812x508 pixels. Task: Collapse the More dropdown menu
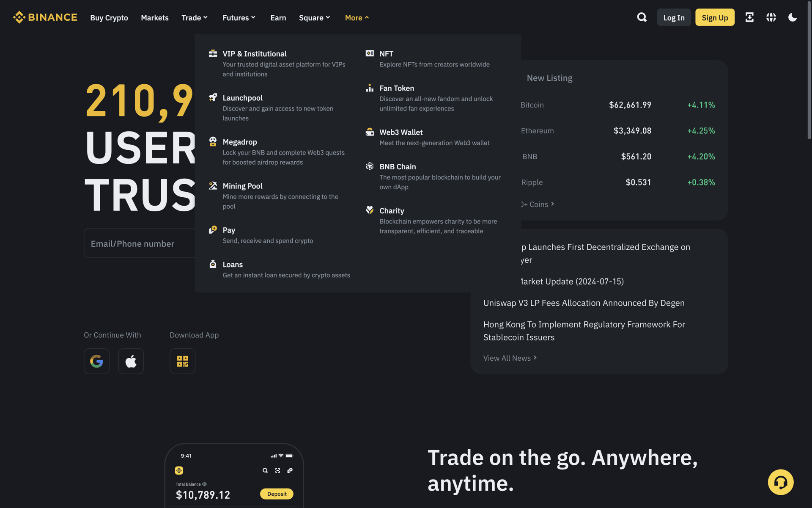tap(357, 17)
